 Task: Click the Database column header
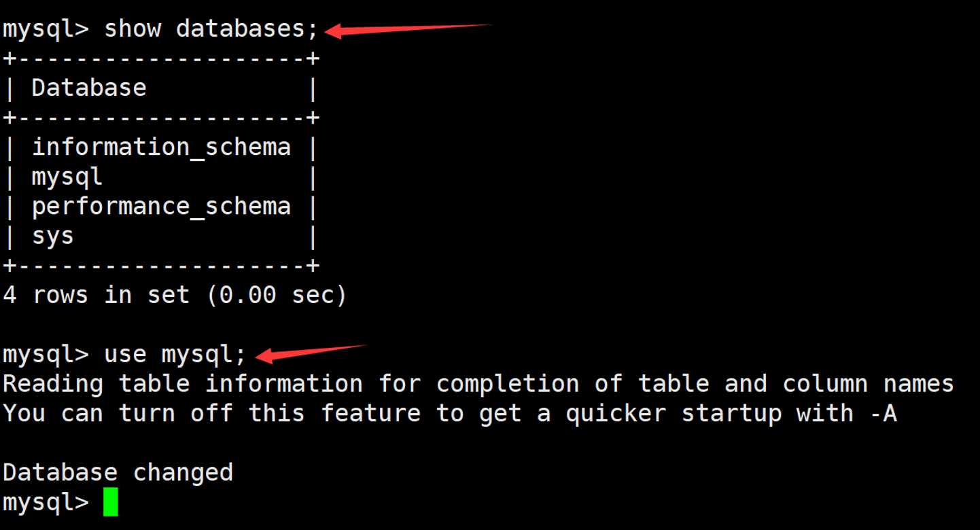pyautogui.click(x=88, y=88)
